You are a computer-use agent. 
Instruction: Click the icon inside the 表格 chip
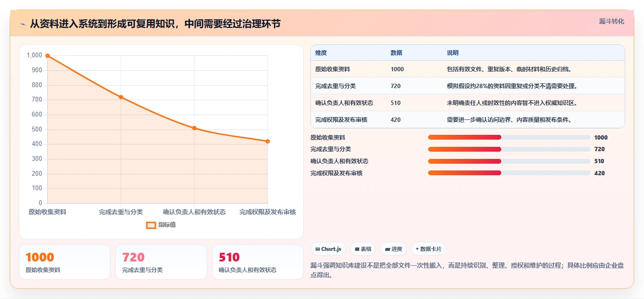point(357,249)
